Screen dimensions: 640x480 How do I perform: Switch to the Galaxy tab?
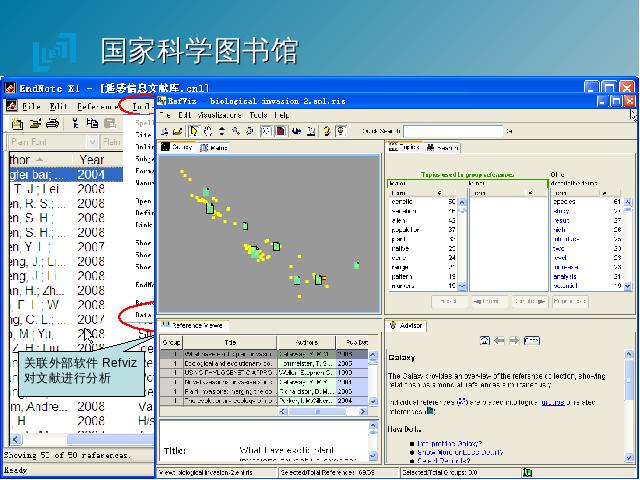click(178, 147)
